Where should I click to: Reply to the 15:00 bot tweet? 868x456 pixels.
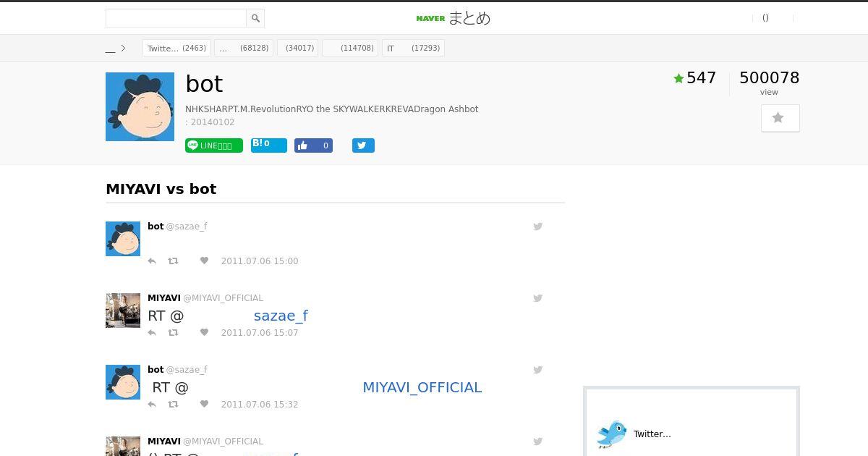(152, 261)
